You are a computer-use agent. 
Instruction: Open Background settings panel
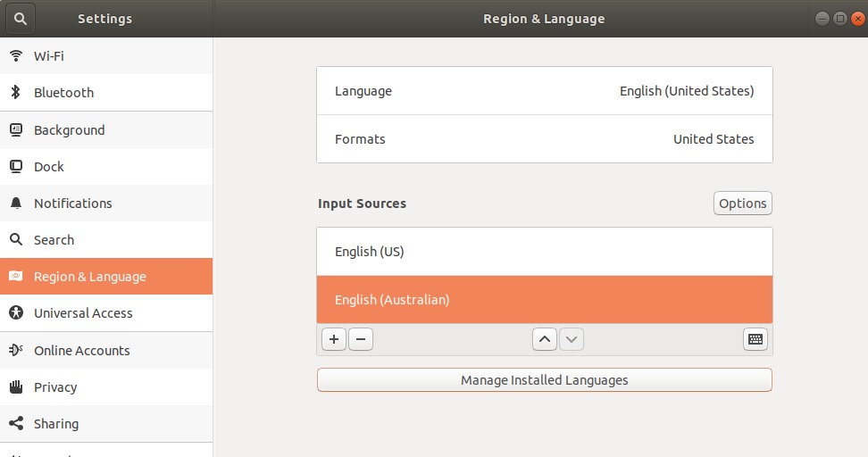(x=106, y=130)
